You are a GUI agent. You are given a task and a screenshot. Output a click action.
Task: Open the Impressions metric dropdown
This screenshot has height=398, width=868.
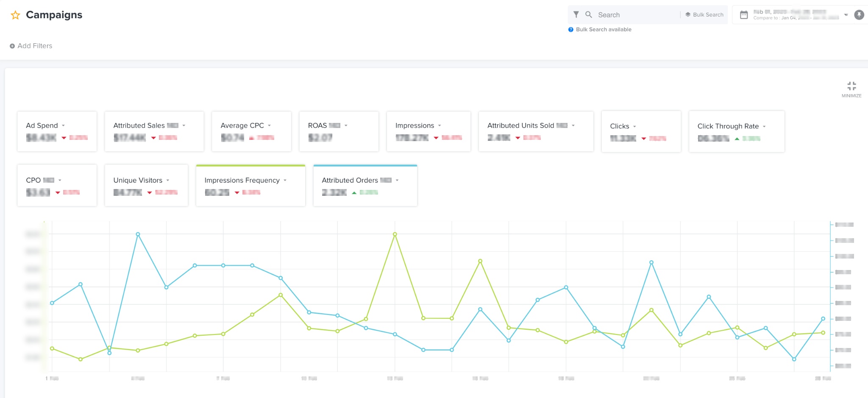point(440,125)
